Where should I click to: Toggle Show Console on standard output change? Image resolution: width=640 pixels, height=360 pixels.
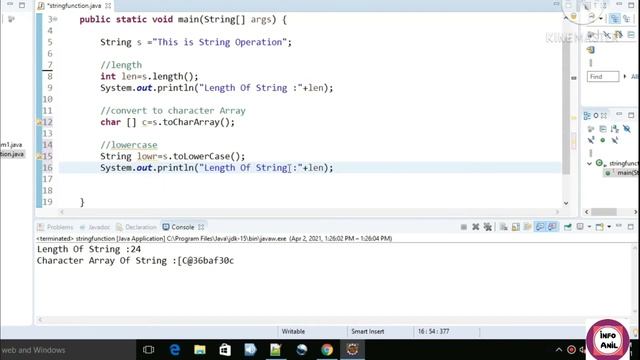pyautogui.click(x=540, y=227)
